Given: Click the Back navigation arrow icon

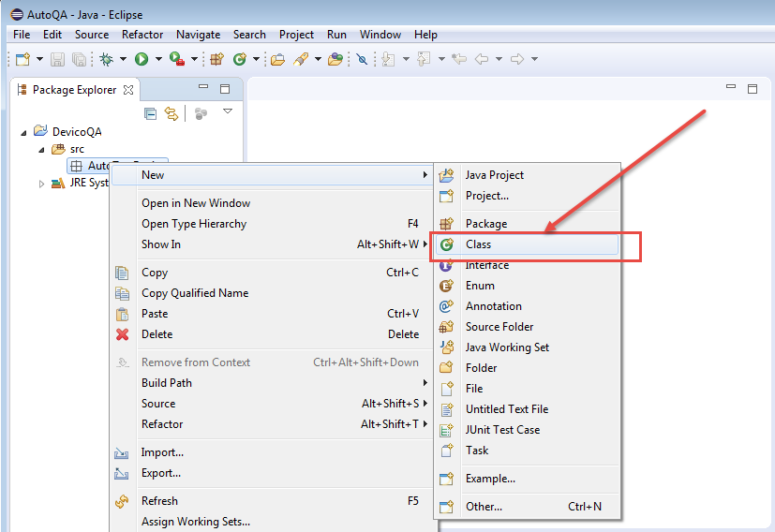Looking at the screenshot, I should pos(482,59).
